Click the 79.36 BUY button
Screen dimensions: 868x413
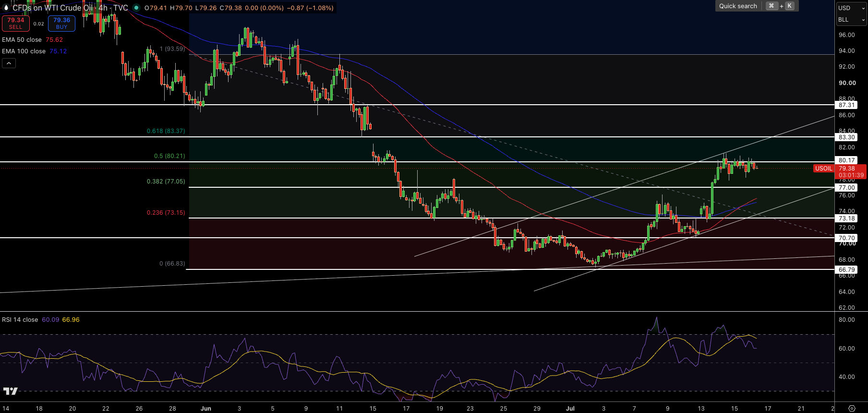[61, 23]
